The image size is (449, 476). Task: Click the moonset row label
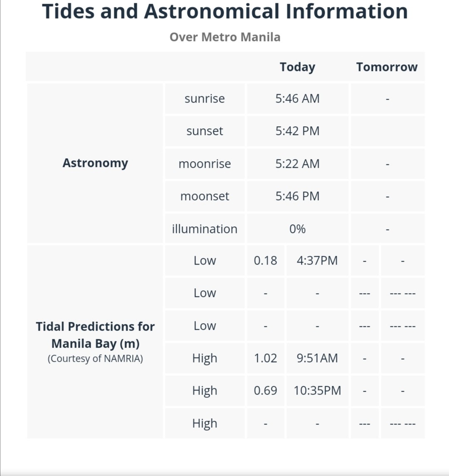pos(205,196)
